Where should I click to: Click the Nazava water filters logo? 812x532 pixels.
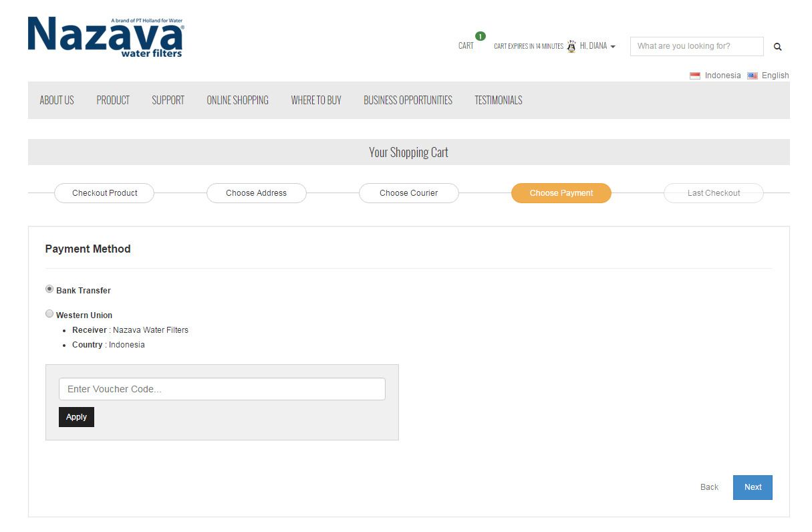point(106,37)
